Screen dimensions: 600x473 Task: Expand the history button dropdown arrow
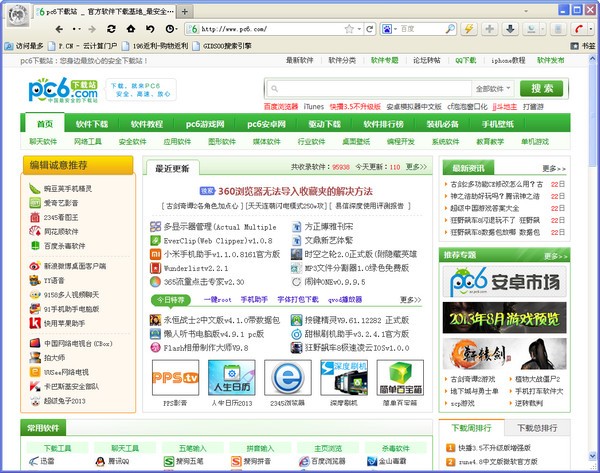tap(176, 29)
